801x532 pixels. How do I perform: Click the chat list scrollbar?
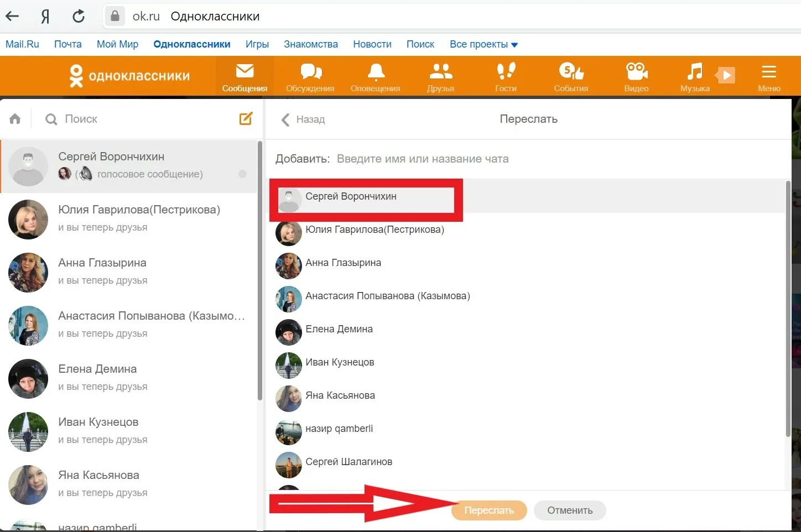[260, 271]
